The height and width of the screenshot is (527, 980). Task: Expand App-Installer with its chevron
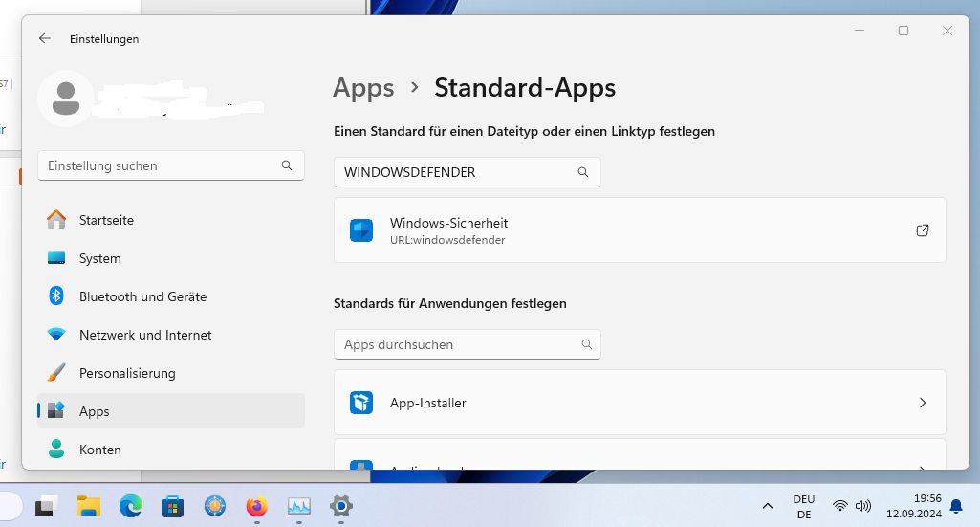(923, 403)
